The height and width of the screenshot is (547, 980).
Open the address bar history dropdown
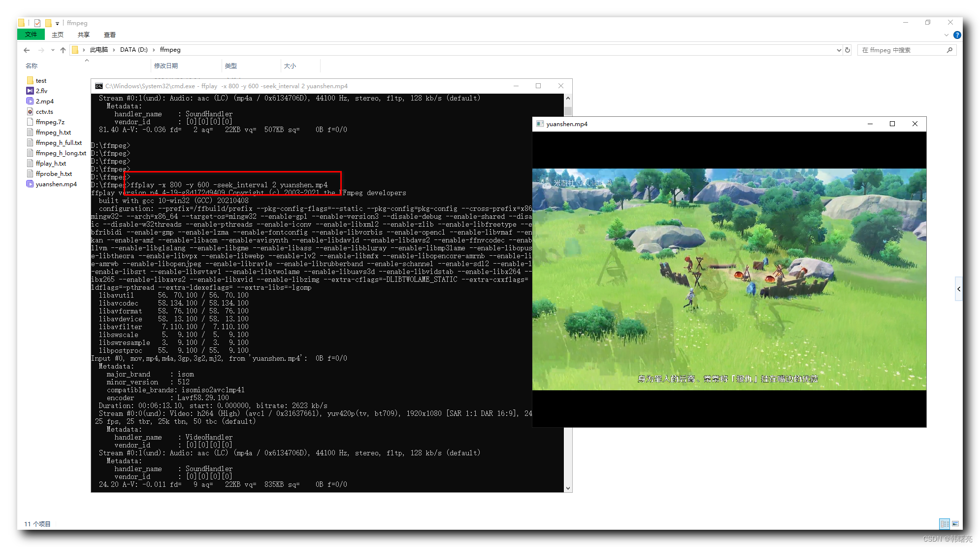[x=839, y=50]
